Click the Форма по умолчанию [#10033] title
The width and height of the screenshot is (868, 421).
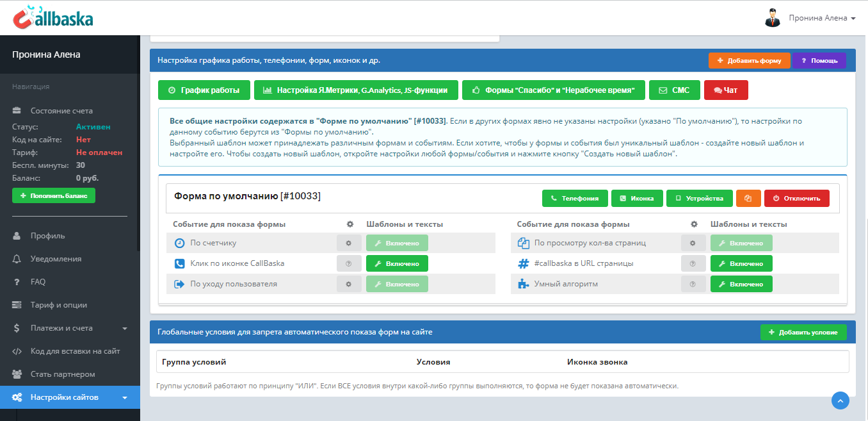248,196
